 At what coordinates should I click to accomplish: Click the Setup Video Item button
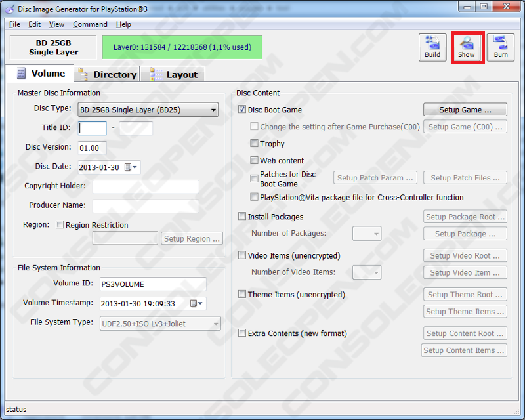click(x=465, y=272)
